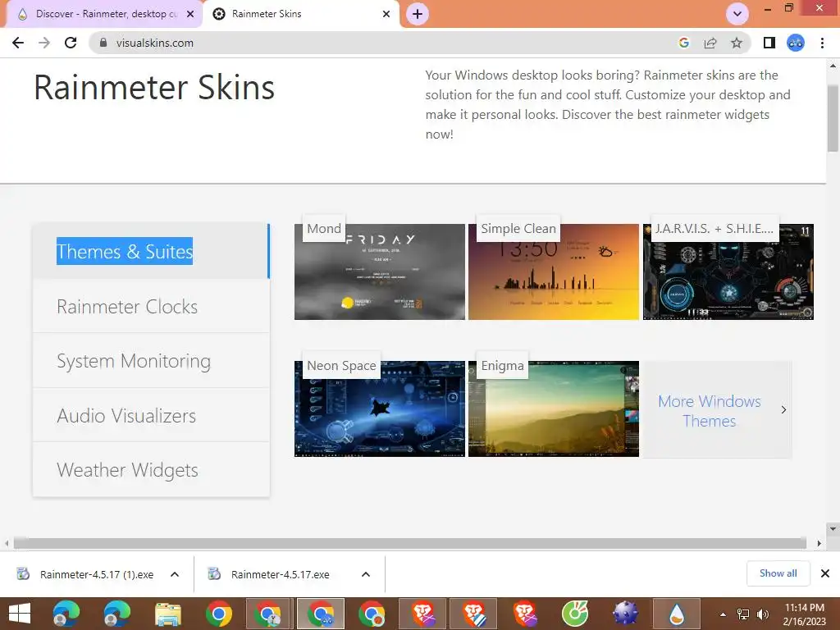Select the Rainmeter Skins tab
This screenshot has width=840, height=630.
pyautogui.click(x=300, y=14)
